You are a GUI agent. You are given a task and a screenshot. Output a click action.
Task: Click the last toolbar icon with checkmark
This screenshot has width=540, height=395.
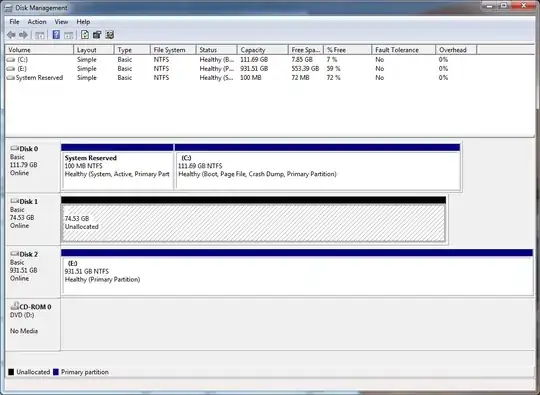[x=110, y=35]
